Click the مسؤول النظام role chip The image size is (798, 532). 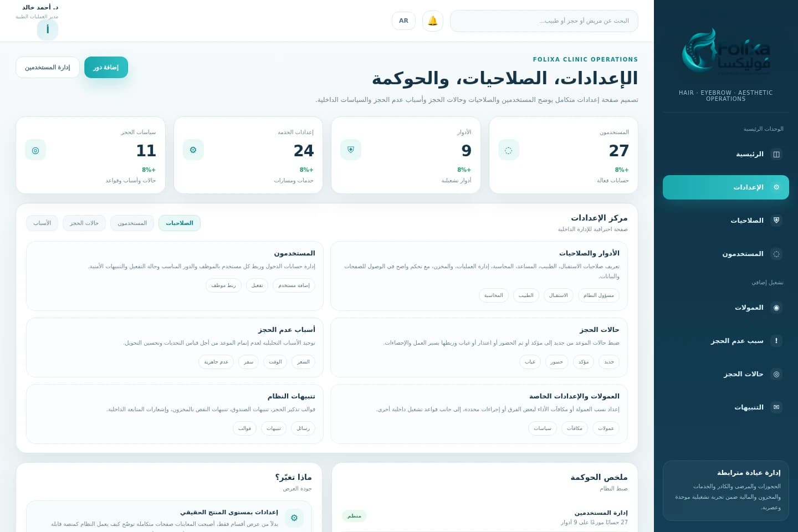click(x=598, y=295)
